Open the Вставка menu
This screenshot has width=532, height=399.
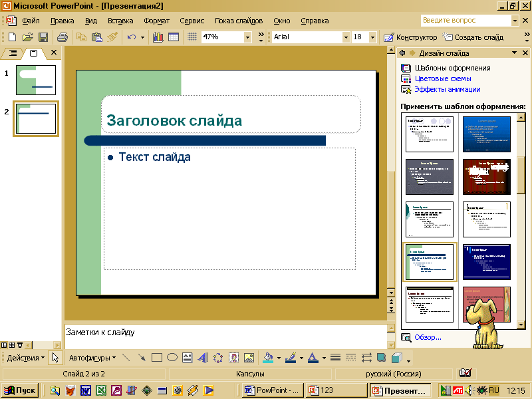(x=120, y=21)
